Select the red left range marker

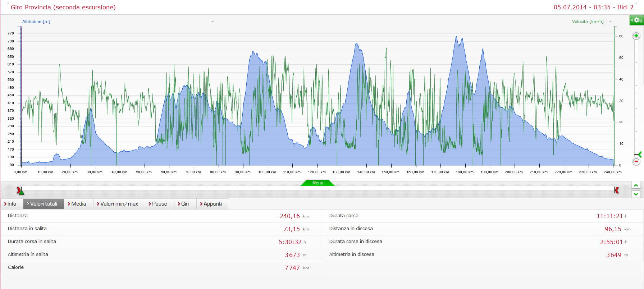tap(18, 190)
